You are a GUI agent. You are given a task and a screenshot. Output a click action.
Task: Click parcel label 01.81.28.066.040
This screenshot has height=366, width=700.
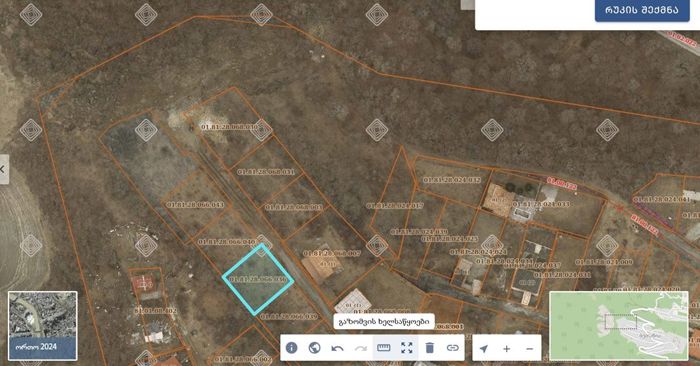pos(226,242)
